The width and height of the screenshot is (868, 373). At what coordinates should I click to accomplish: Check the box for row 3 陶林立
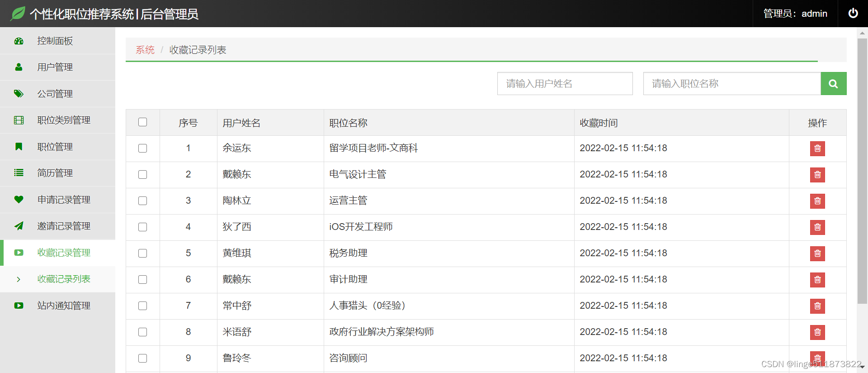coord(143,201)
